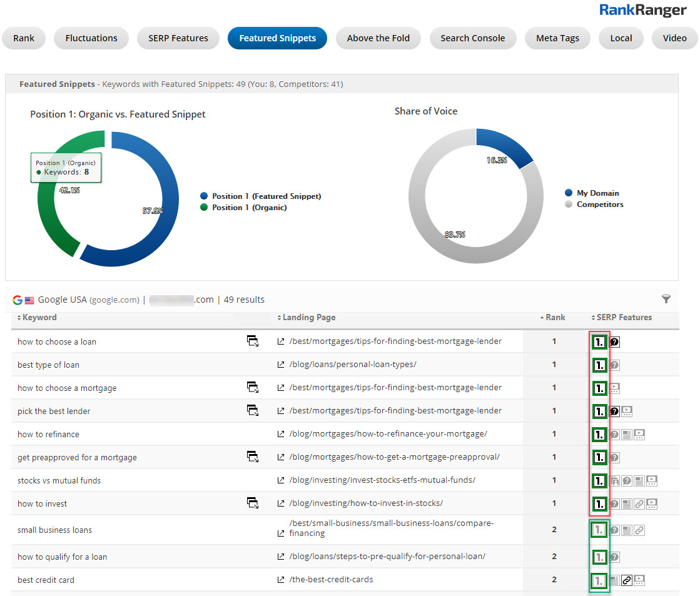The height and width of the screenshot is (596, 700).
Task: Open the external link icon for /blog/loans/personal-loan-types/
Action: point(281,365)
